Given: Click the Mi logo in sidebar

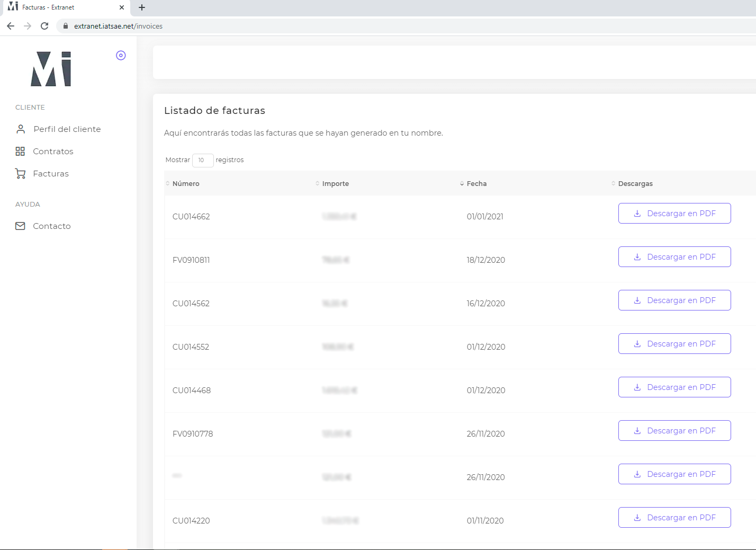Looking at the screenshot, I should (x=51, y=69).
